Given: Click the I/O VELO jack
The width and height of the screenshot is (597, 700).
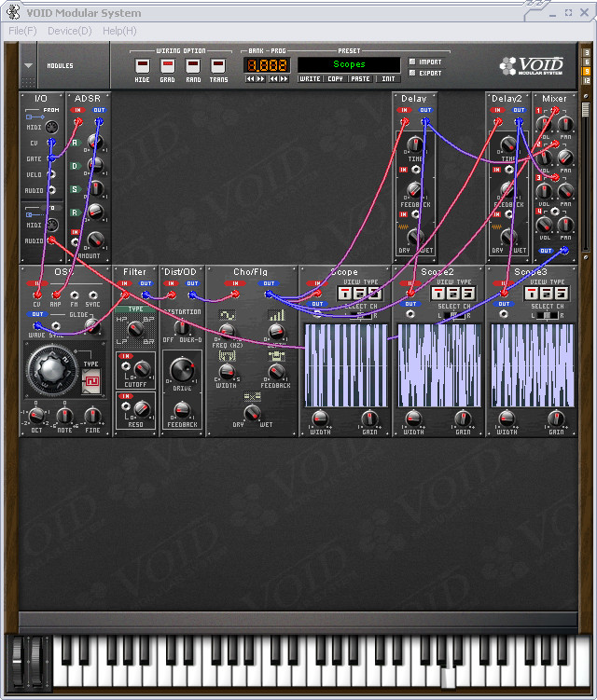Looking at the screenshot, I should click(x=52, y=174).
